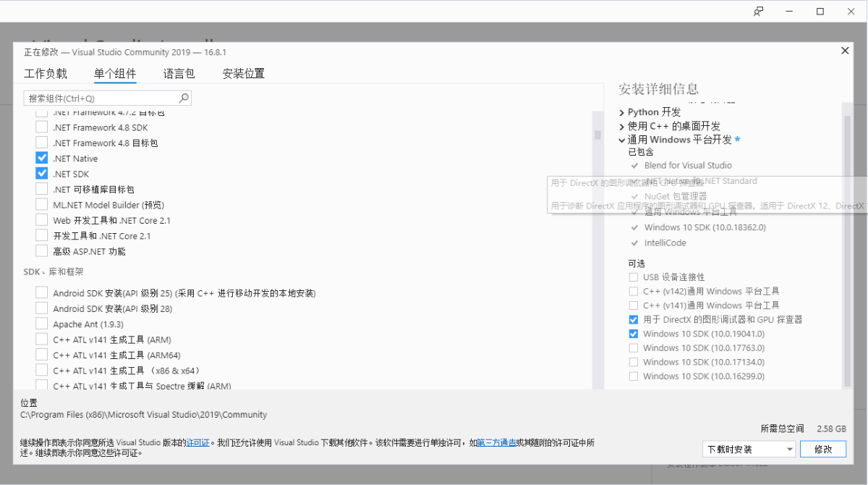Check Windows 10 SDK (10.0.16299.0)
The width and height of the screenshot is (868, 485).
(x=634, y=376)
